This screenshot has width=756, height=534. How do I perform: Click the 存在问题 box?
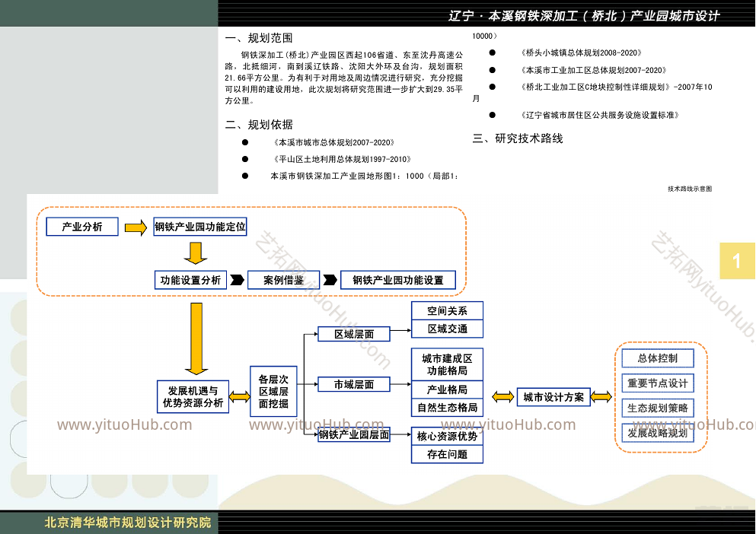click(x=447, y=454)
